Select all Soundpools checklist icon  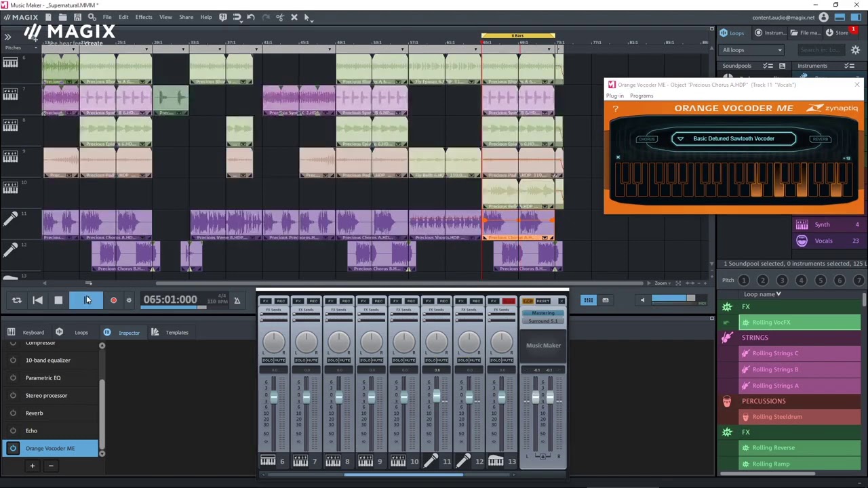[x=768, y=66]
